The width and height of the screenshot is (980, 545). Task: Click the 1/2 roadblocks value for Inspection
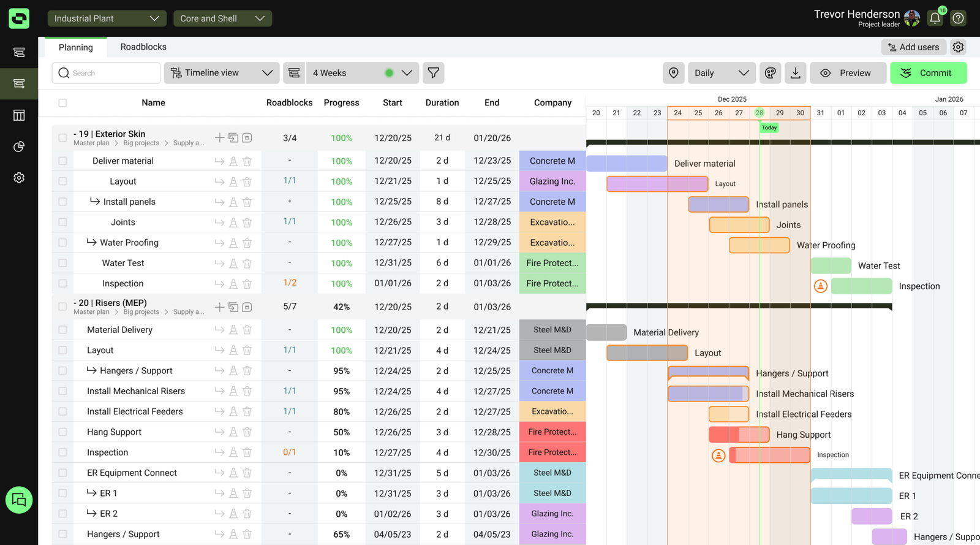pyautogui.click(x=290, y=283)
